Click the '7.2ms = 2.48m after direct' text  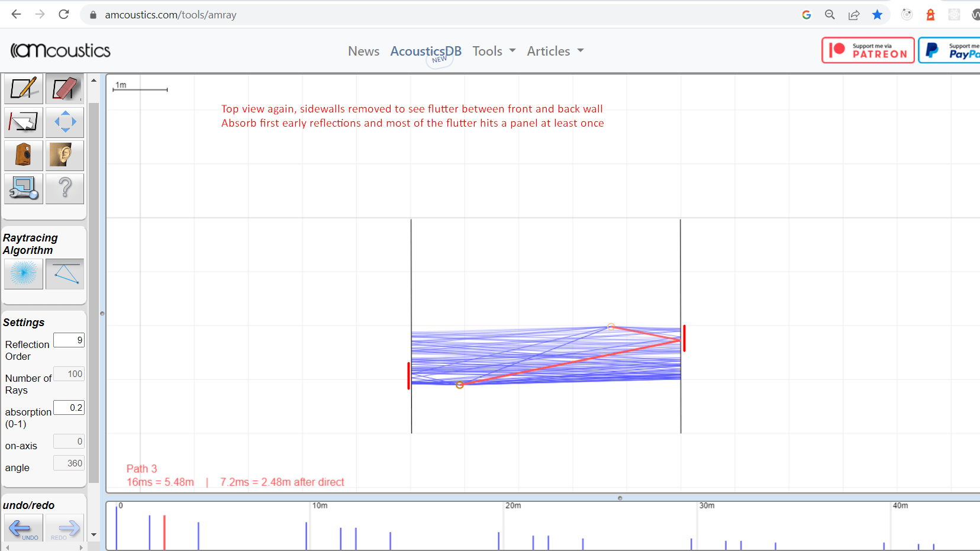(282, 482)
